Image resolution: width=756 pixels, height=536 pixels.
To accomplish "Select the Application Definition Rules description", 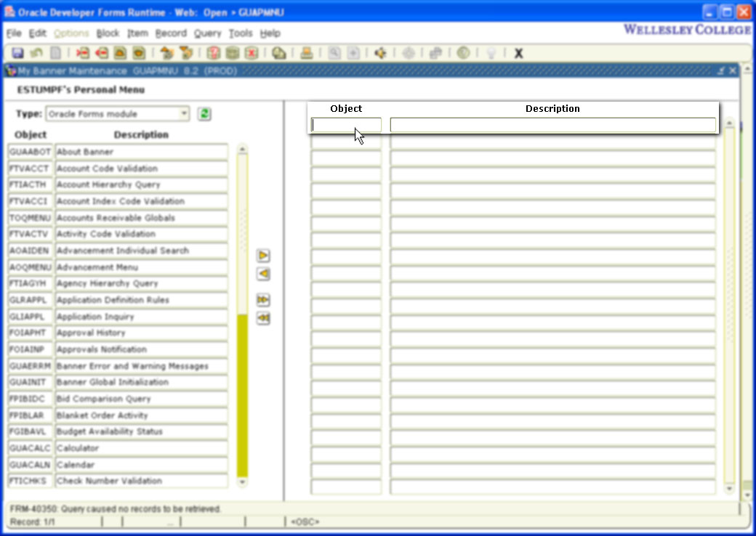I will (x=141, y=300).
